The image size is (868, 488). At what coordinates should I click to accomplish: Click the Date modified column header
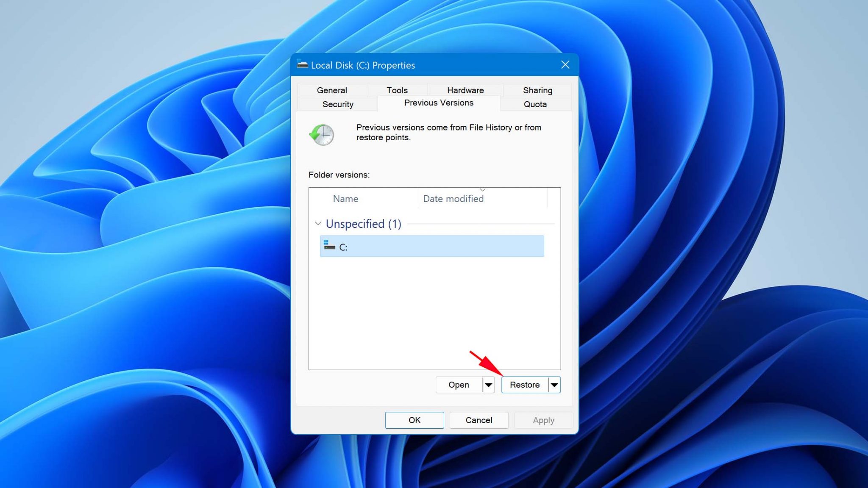[453, 198]
